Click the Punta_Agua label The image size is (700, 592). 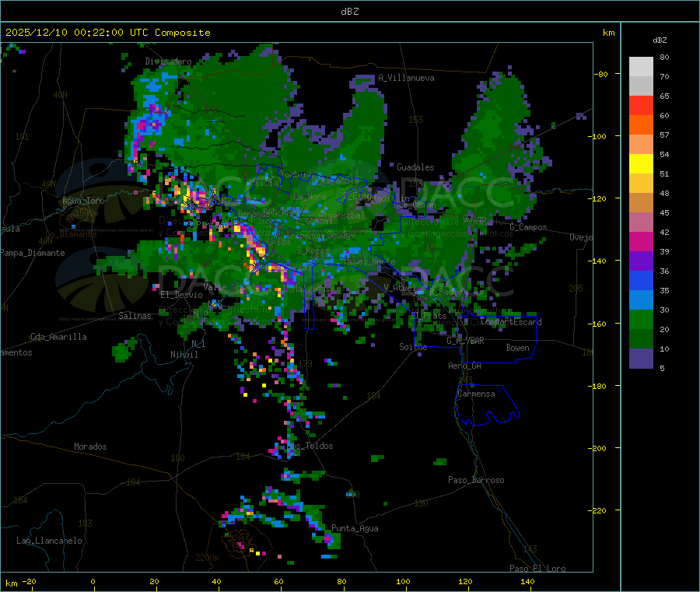coord(355,528)
